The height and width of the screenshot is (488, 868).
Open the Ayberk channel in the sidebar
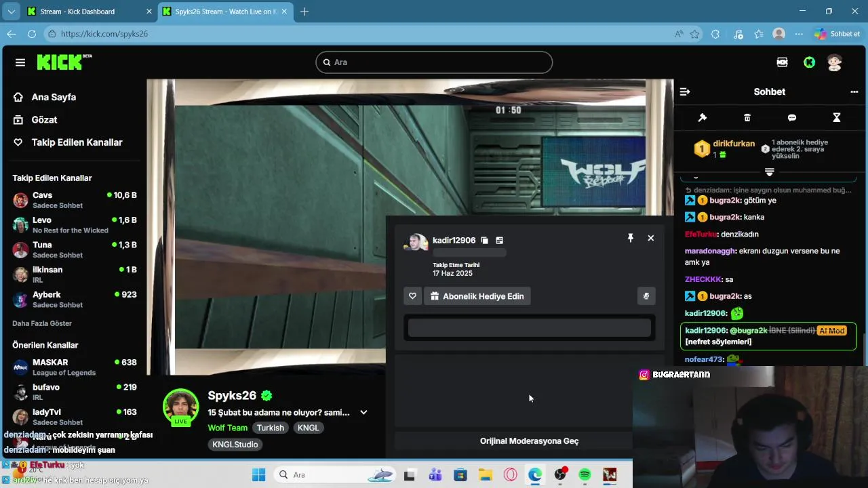tap(75, 300)
